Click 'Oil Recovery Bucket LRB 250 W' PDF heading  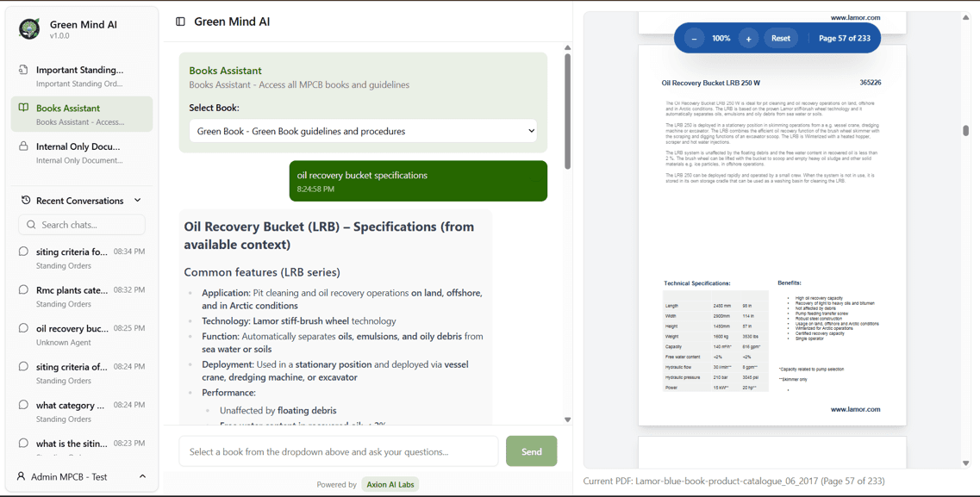710,83
